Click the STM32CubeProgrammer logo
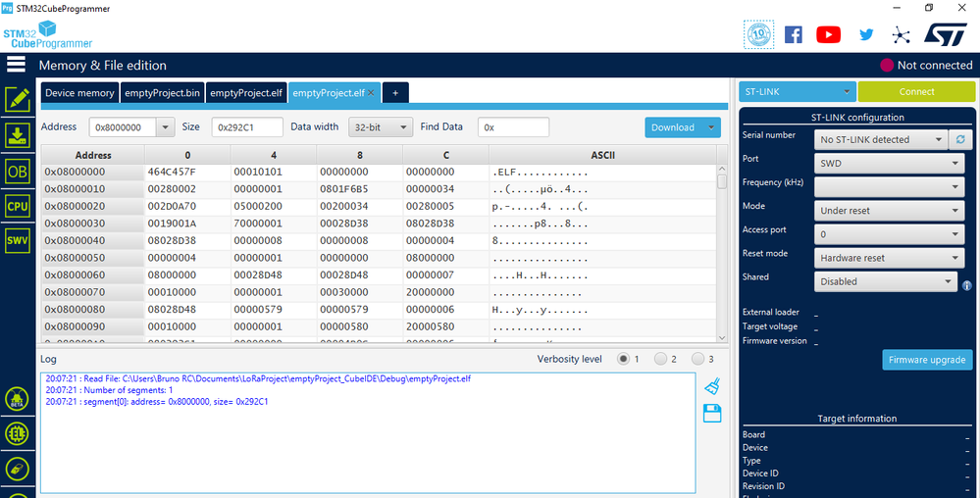 (47, 35)
